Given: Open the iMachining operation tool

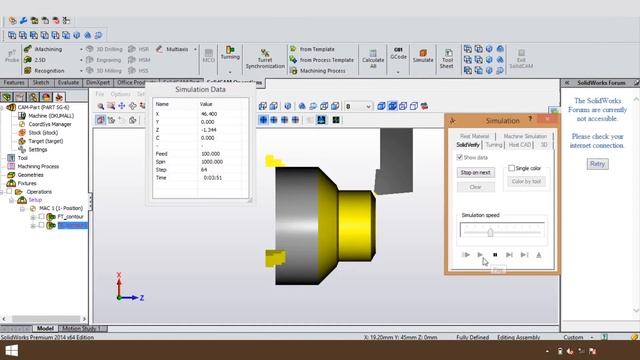Looking at the screenshot, I should pyautogui.click(x=43, y=49).
